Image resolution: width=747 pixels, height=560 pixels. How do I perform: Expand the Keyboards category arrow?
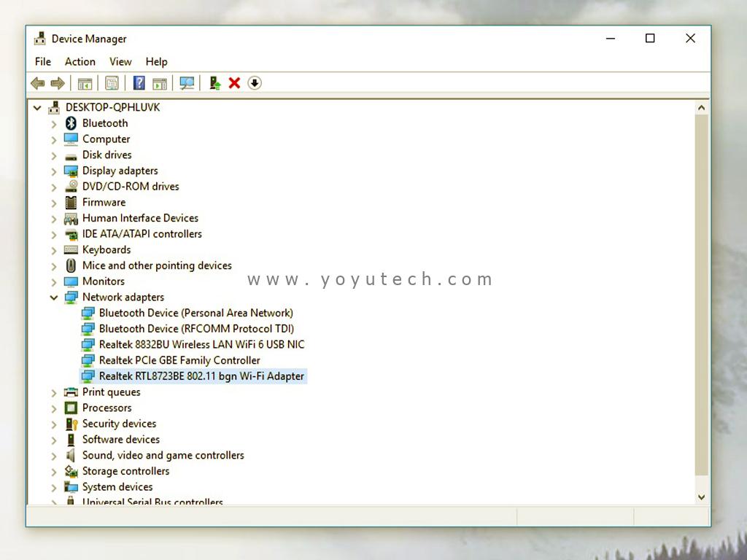[x=54, y=251]
